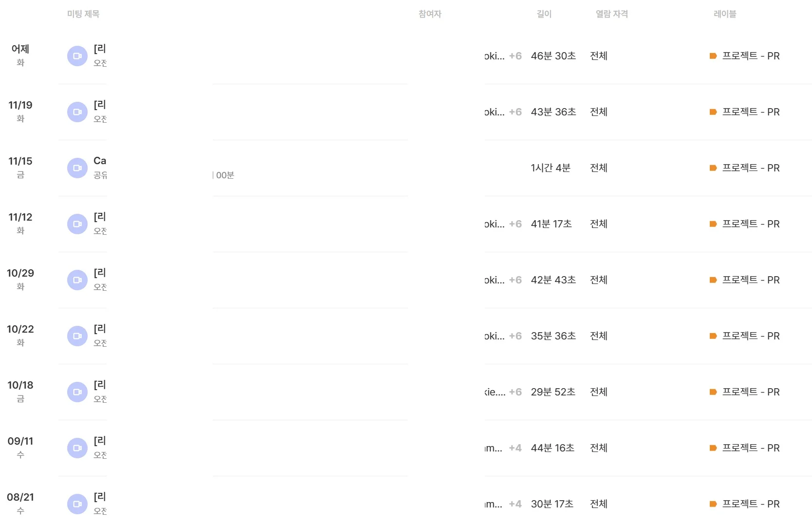
Task: Click the 길이 column header
Action: click(x=544, y=14)
